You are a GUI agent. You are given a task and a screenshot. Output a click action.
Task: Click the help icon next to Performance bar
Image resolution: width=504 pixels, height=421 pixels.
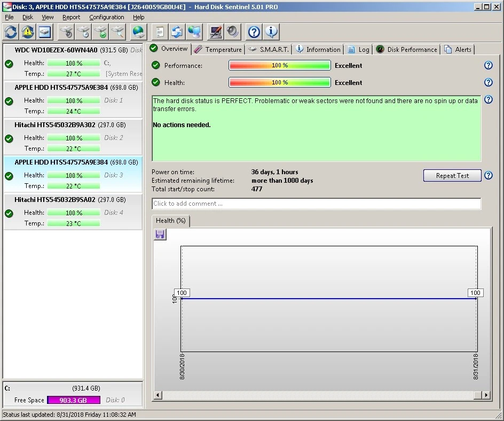point(488,66)
